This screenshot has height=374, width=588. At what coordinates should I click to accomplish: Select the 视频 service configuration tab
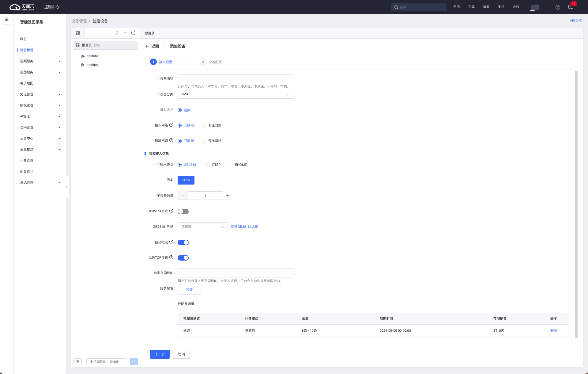point(189,290)
